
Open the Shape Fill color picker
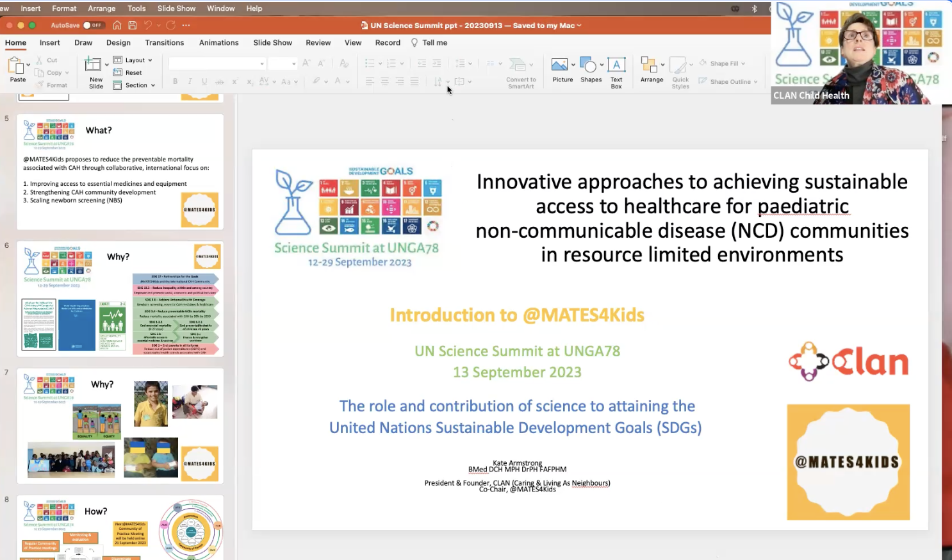pyautogui.click(x=723, y=63)
